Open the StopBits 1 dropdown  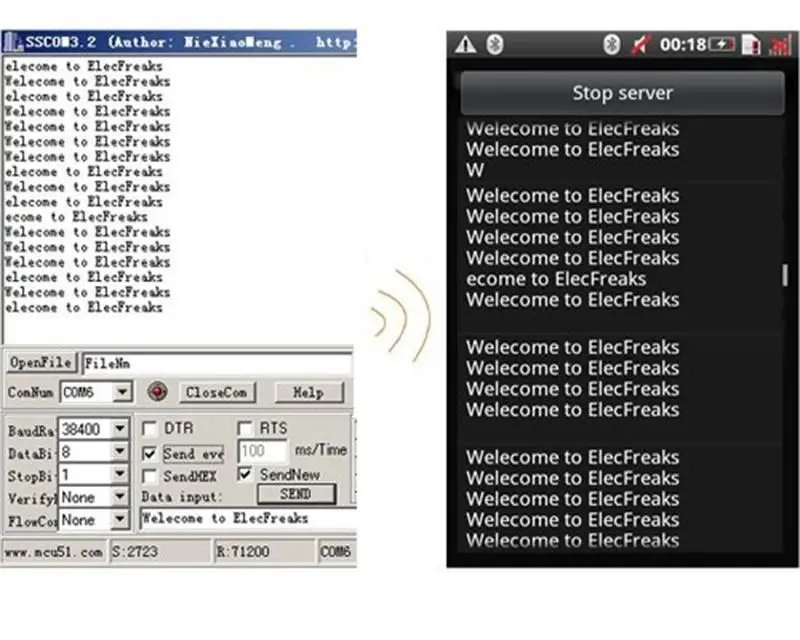click(120, 475)
